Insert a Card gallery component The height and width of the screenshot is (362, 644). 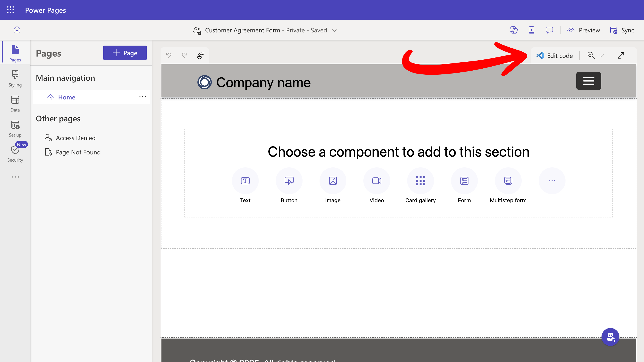coord(420,181)
